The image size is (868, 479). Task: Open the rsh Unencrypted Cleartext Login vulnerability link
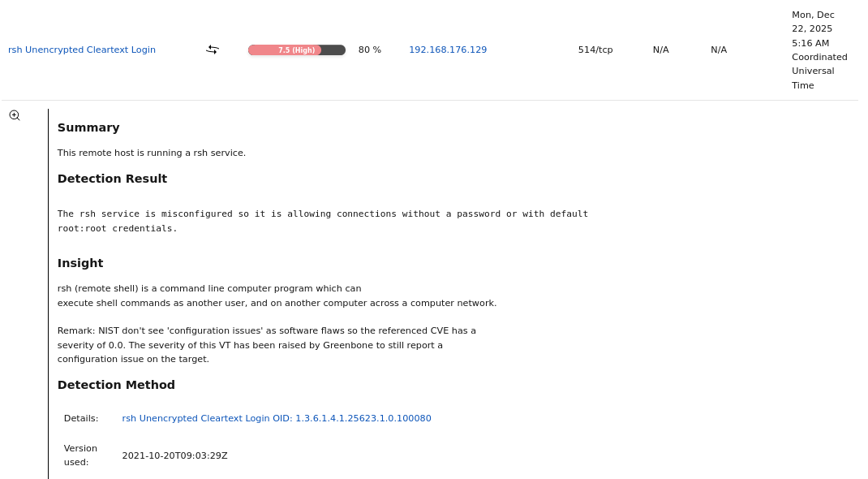[x=81, y=50]
